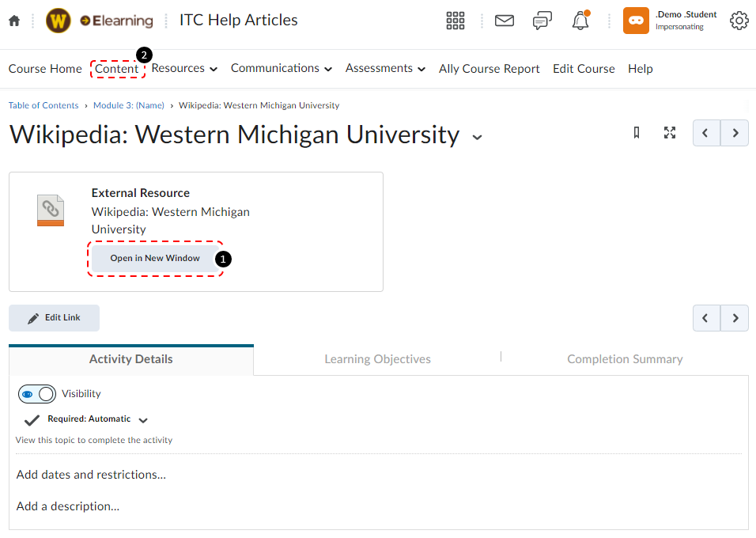This screenshot has height=538, width=756.
Task: Open the email envelope icon
Action: (505, 21)
